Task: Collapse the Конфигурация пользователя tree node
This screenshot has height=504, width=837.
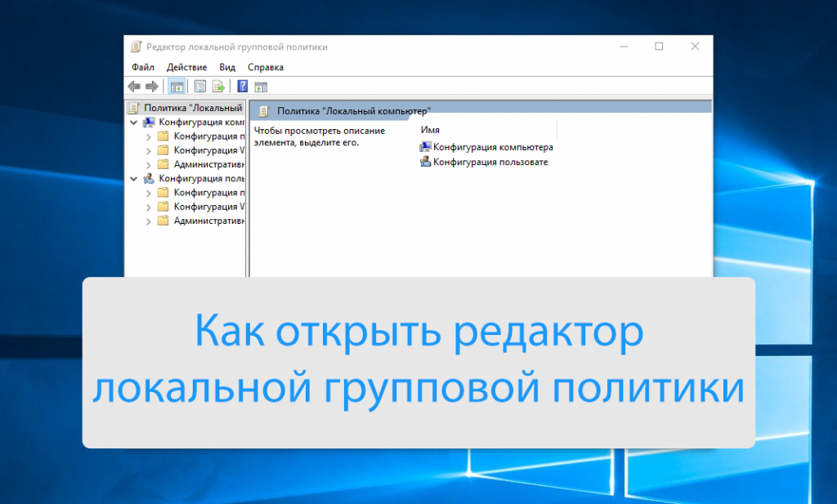Action: (133, 178)
